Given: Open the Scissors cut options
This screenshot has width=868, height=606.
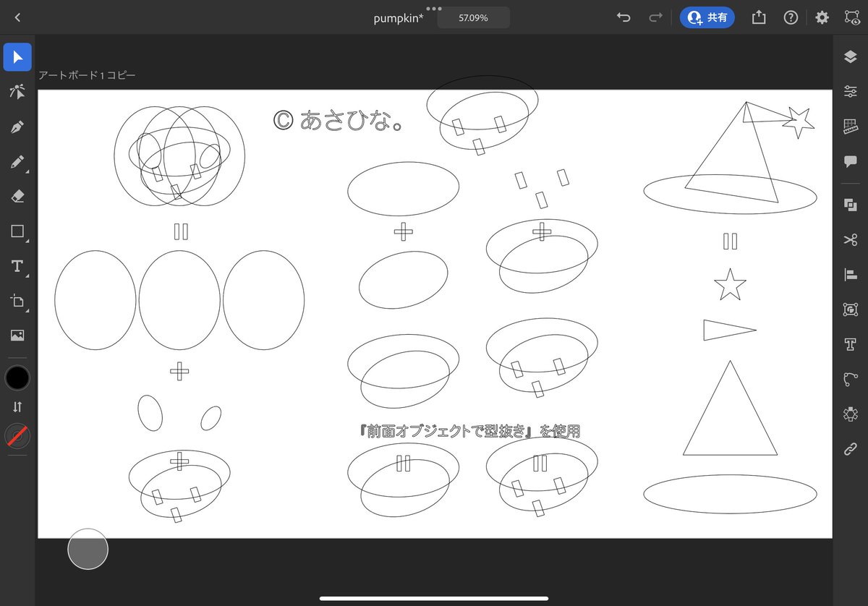Looking at the screenshot, I should (x=851, y=239).
